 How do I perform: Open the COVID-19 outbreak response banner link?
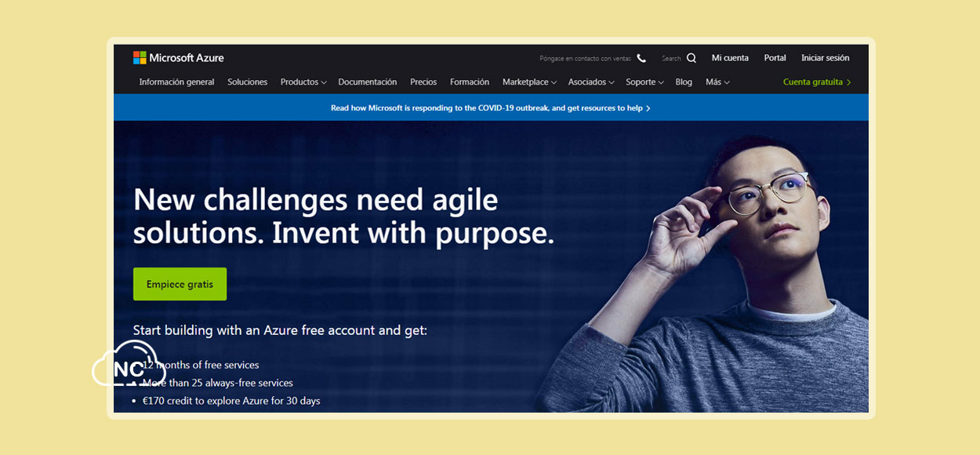pos(491,108)
